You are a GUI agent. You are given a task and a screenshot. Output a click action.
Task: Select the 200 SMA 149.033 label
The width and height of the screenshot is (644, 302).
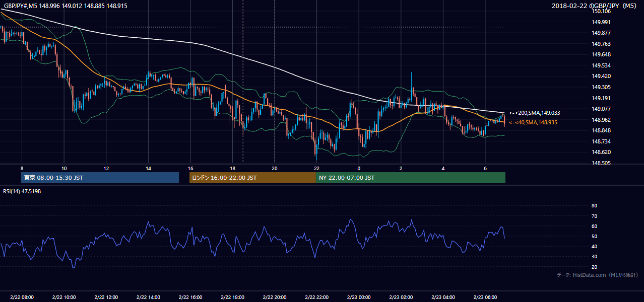[x=535, y=113]
